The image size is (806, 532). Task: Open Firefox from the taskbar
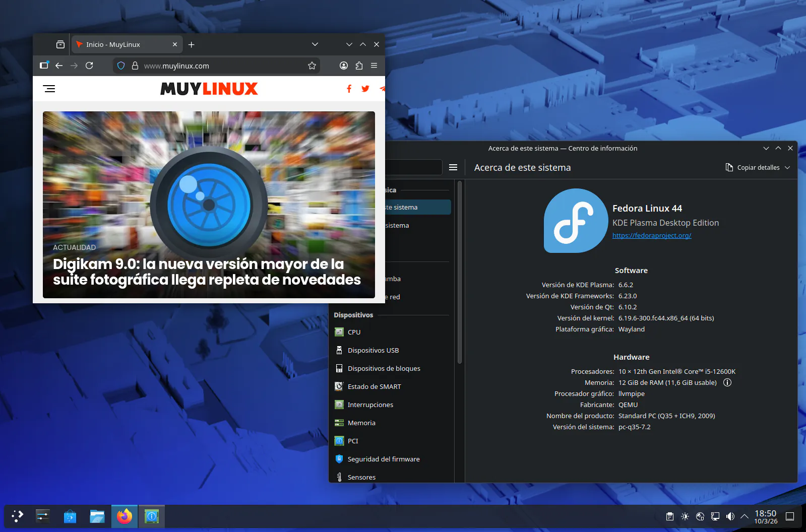[x=124, y=516]
